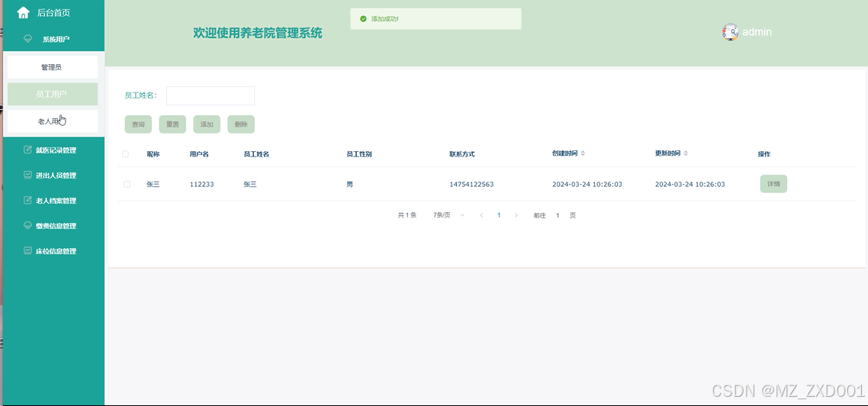Open the 老人档案管理 menu
The image size is (868, 406).
[53, 200]
